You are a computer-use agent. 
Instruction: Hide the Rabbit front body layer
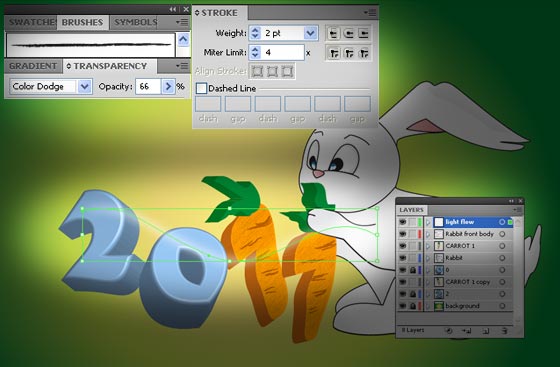[403, 234]
